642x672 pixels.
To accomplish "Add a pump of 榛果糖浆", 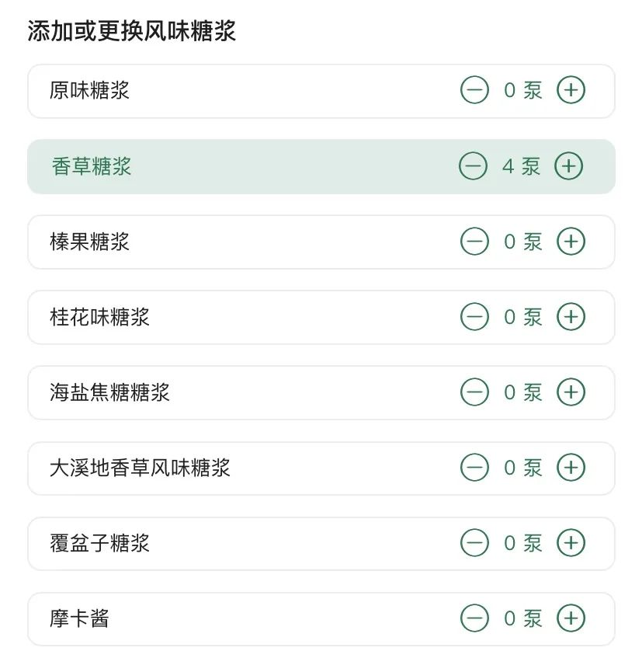I will (x=571, y=242).
